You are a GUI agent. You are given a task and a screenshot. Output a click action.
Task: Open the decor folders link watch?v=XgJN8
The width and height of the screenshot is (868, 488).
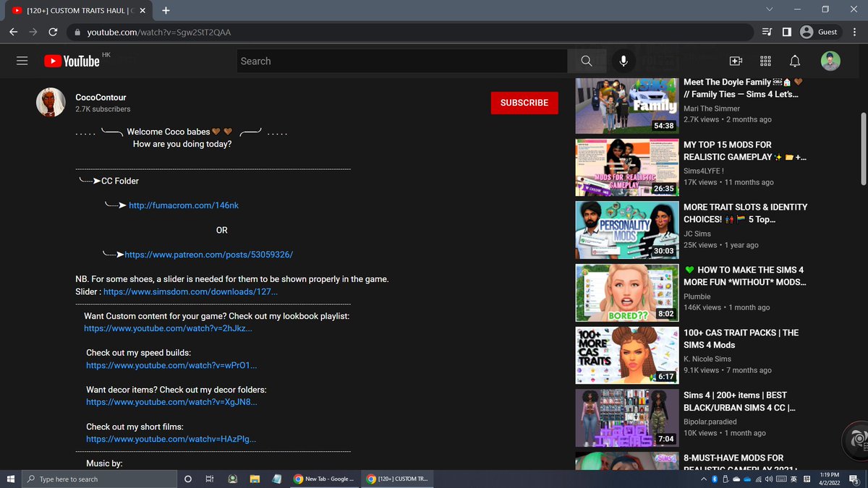[x=171, y=402]
